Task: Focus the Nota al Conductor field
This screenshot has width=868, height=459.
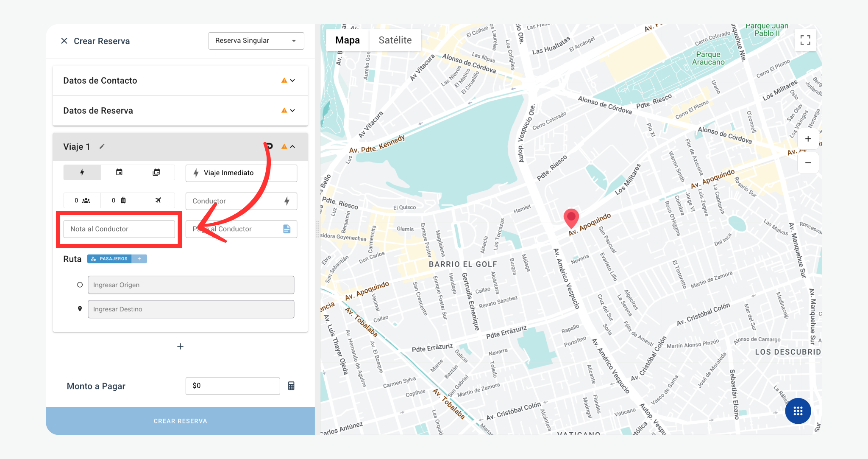Action: click(119, 229)
